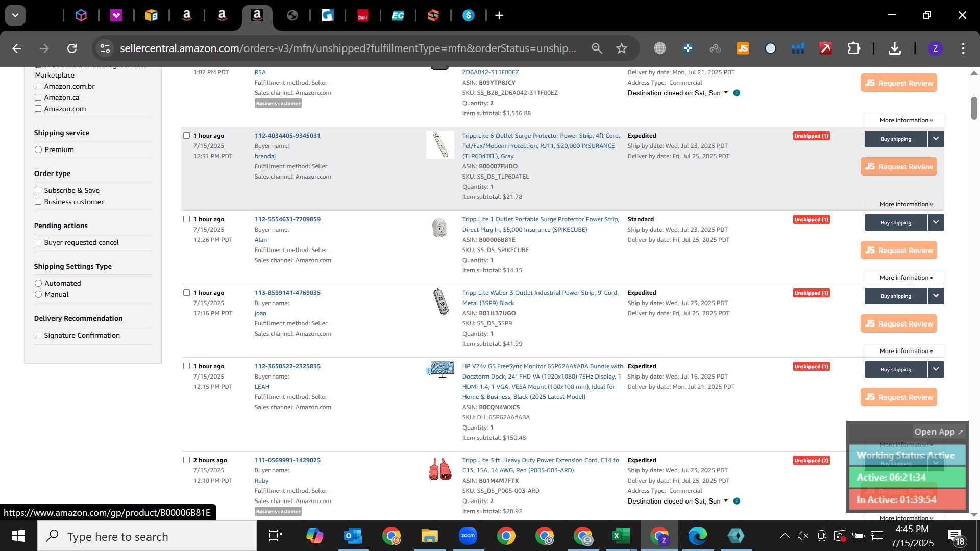Tick Buyer requested cancel filter
Image resolution: width=980 pixels, height=551 pixels.
pyautogui.click(x=38, y=242)
